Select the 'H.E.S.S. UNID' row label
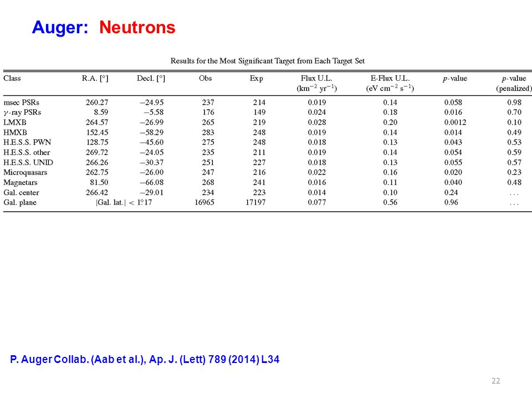The image size is (532, 399). click(28, 162)
